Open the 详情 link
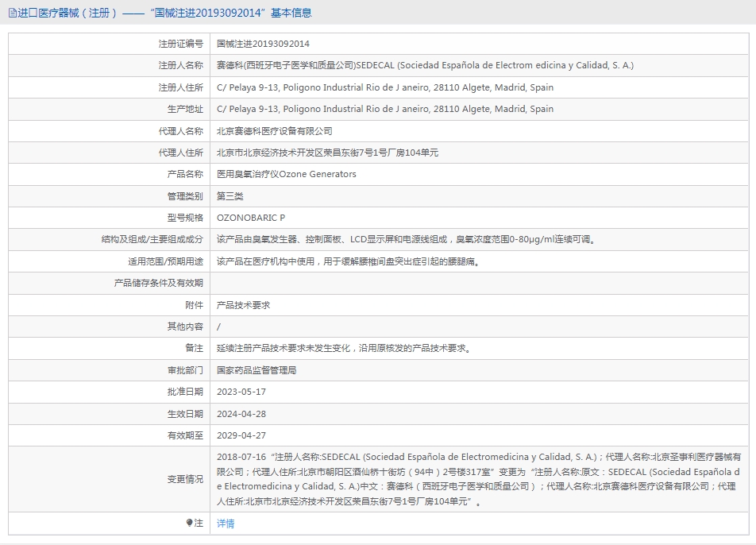Image resolution: width=756 pixels, height=545 pixels. click(226, 524)
